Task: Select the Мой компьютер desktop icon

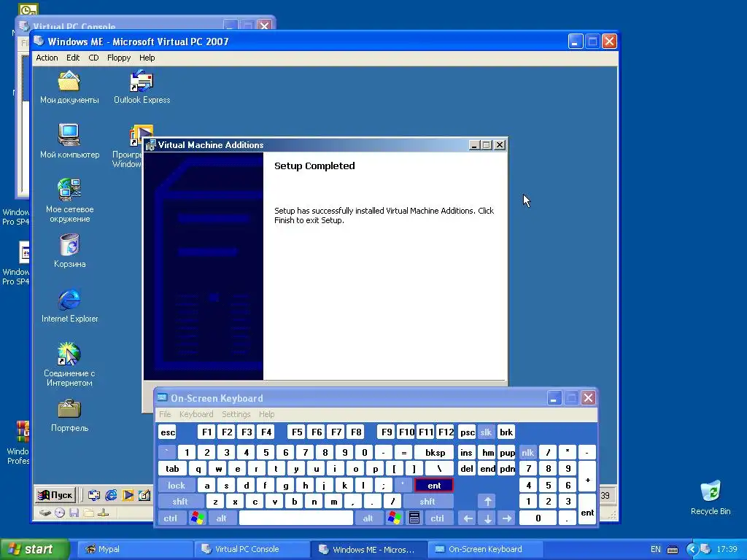Action: [69, 141]
